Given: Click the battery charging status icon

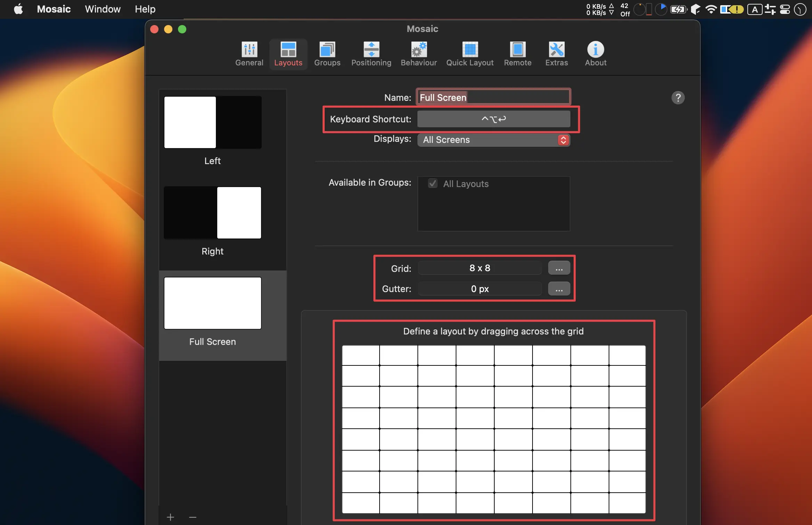Looking at the screenshot, I should point(679,9).
